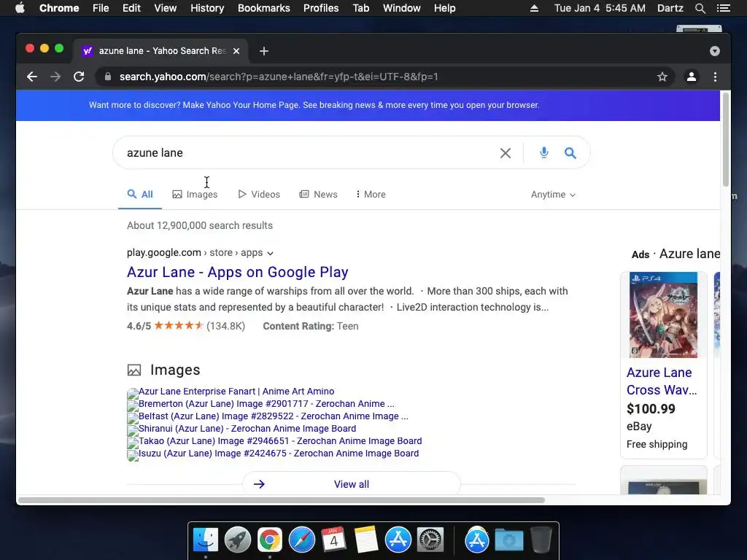This screenshot has width=747, height=560.
Task: Go back to the previous page
Action: click(x=32, y=77)
